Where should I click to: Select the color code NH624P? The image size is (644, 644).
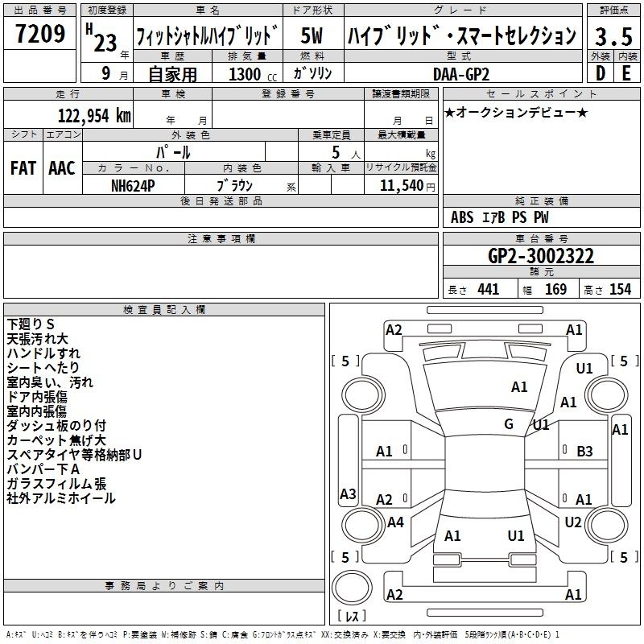point(134,184)
